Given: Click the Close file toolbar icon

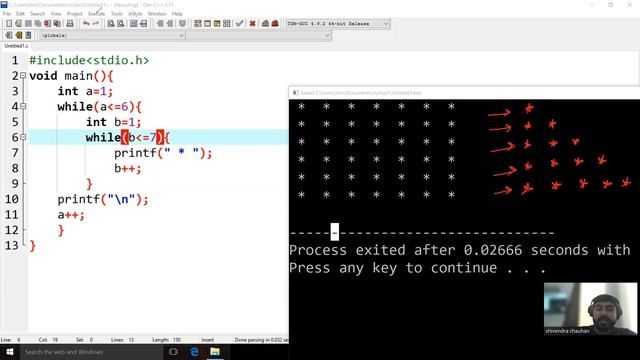Looking at the screenshot, I should click(x=48, y=24).
